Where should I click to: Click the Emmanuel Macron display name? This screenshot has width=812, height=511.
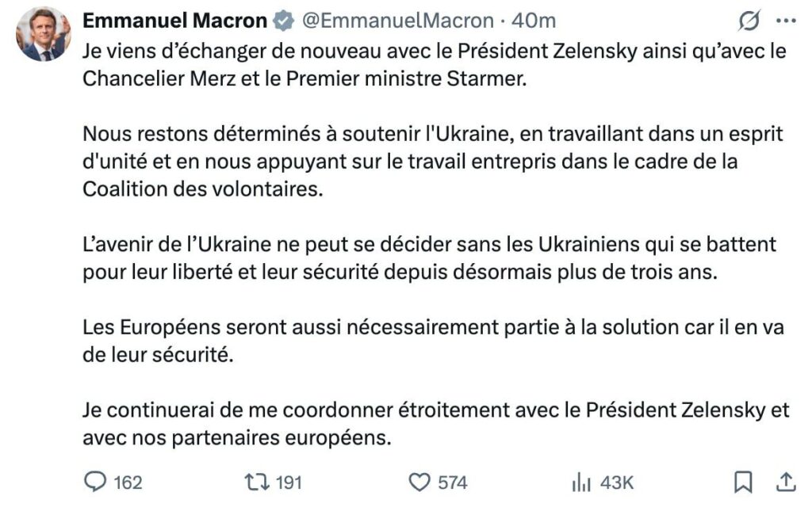pyautogui.click(x=174, y=21)
